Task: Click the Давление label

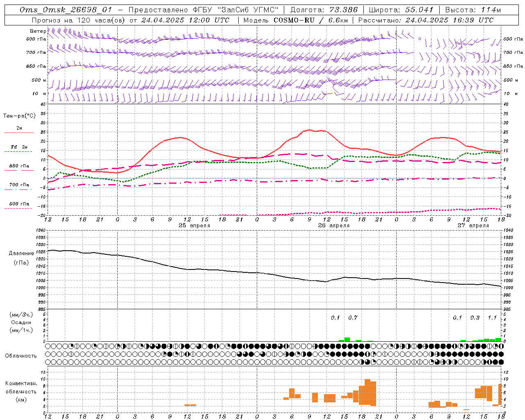Action: tap(21, 253)
